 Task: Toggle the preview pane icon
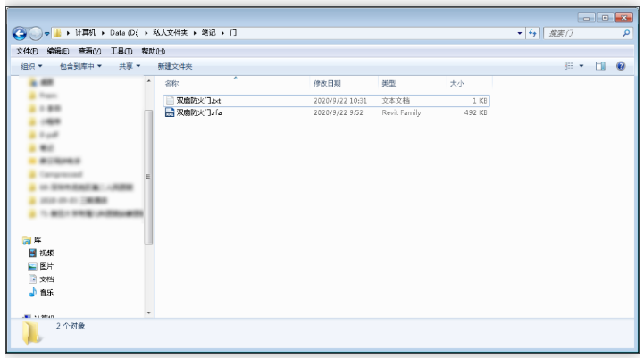pos(602,67)
